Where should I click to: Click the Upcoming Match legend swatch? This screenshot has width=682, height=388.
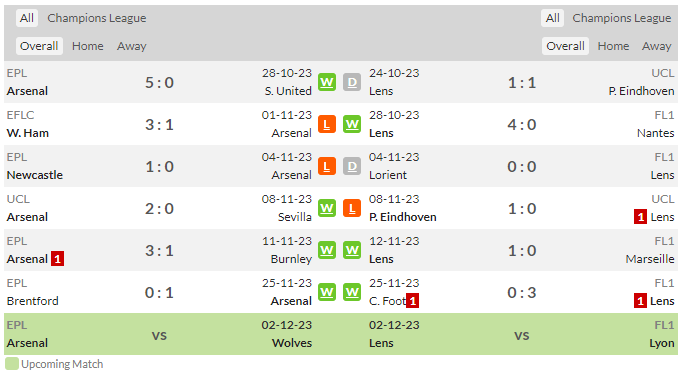12,364
